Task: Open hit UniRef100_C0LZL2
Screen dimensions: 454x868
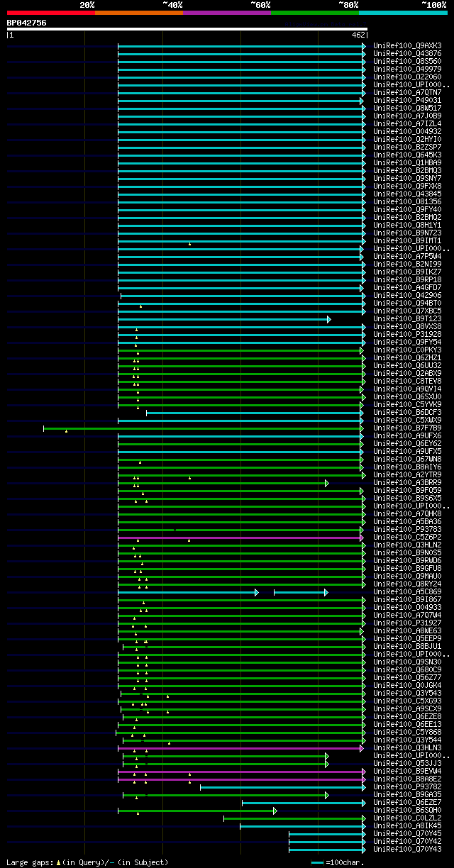Action: 407,818
